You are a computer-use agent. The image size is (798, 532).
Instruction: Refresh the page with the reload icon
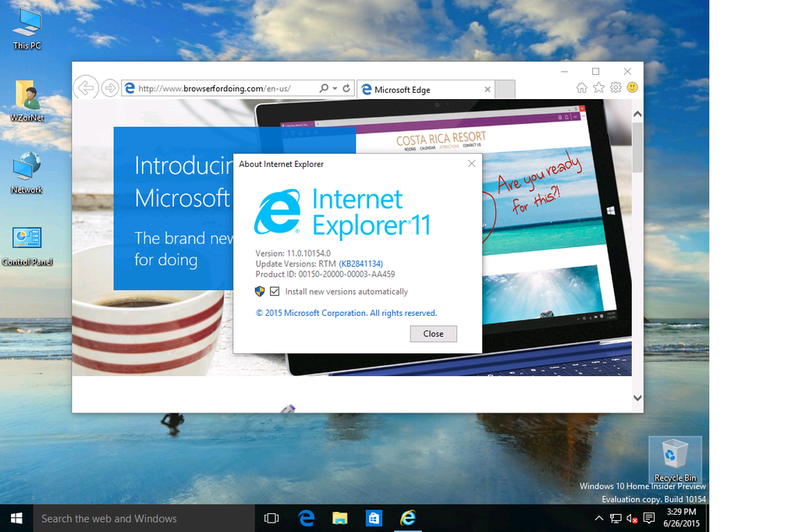point(346,88)
